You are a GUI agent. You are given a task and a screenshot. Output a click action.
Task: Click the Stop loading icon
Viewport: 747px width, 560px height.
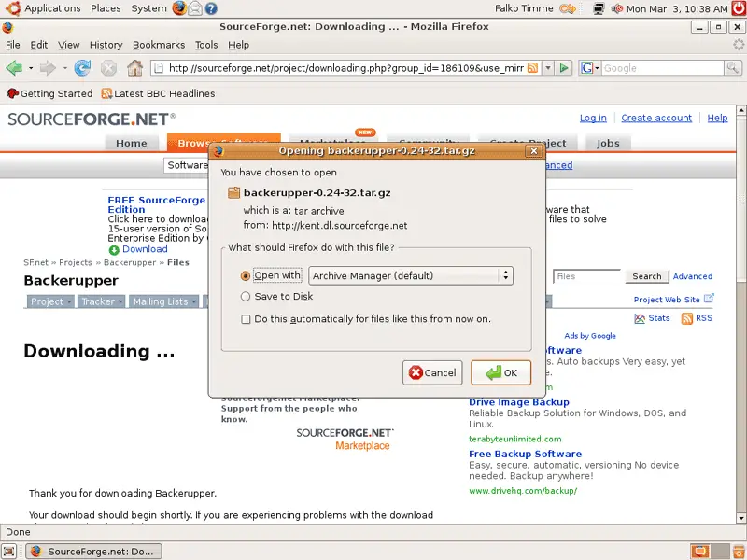(x=108, y=68)
